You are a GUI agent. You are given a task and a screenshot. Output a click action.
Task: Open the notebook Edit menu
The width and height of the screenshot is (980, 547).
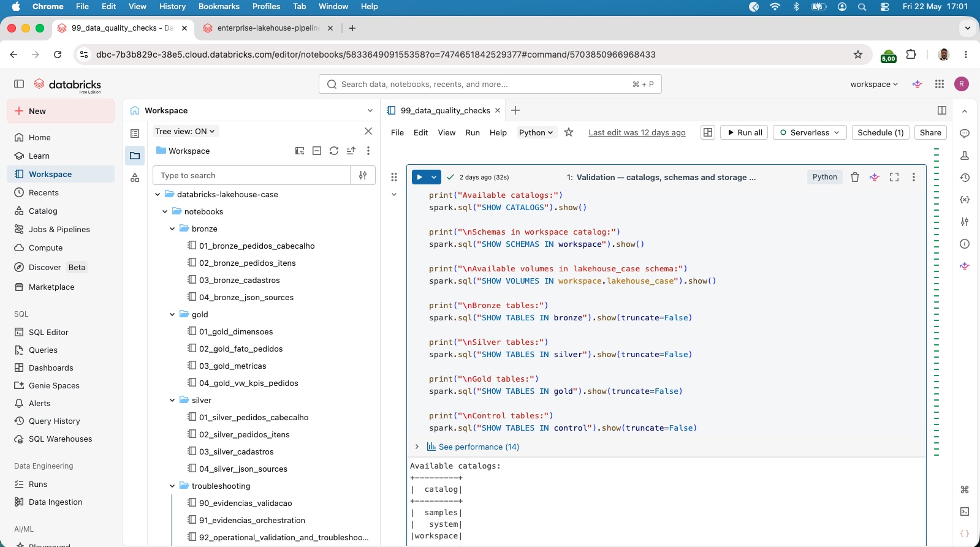420,132
